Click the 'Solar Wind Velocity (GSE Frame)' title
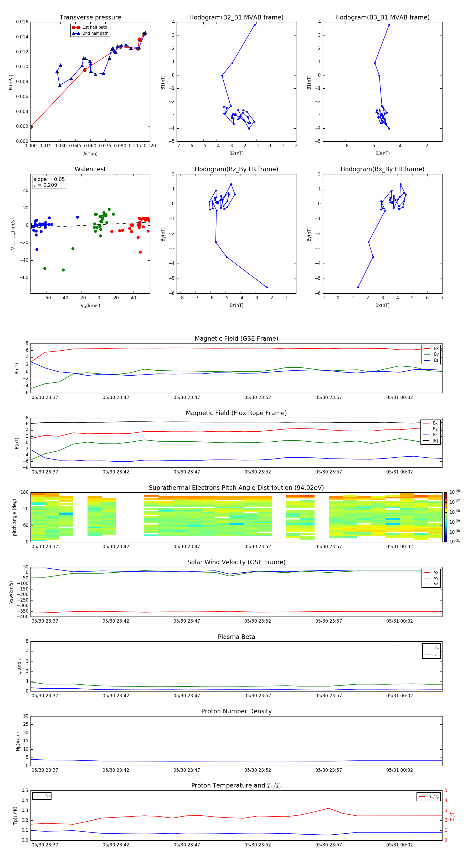The image size is (473, 868). 236,562
